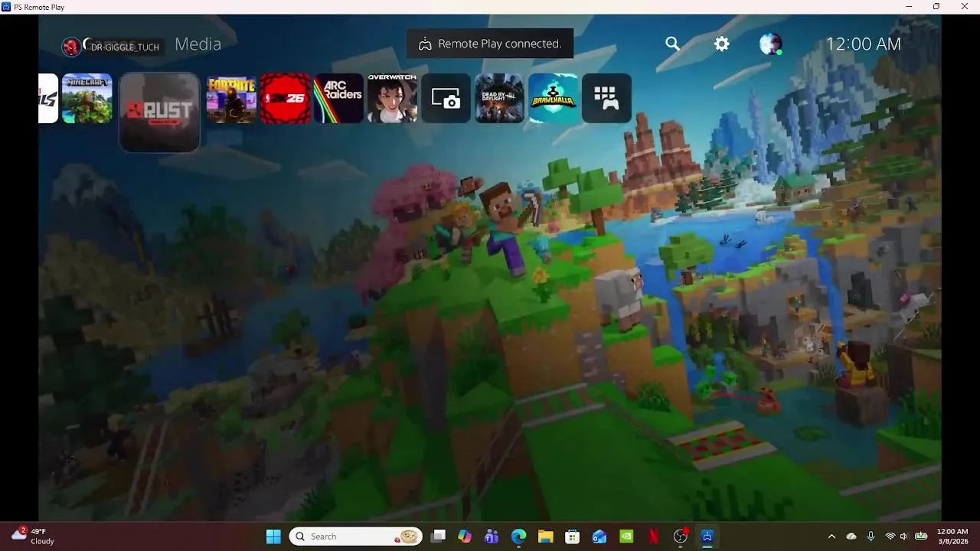
Task: Select the Rust game tile
Action: [x=159, y=112]
